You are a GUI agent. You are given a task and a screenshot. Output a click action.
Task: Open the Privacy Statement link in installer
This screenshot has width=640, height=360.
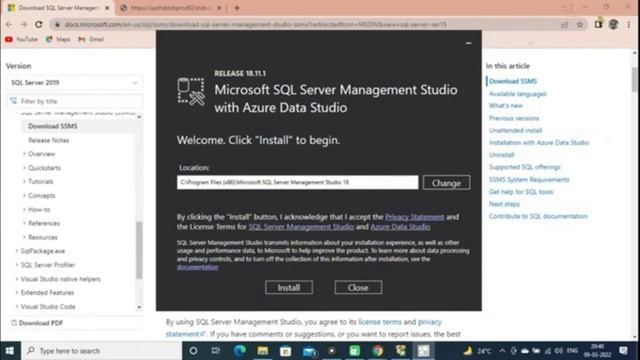click(x=415, y=217)
